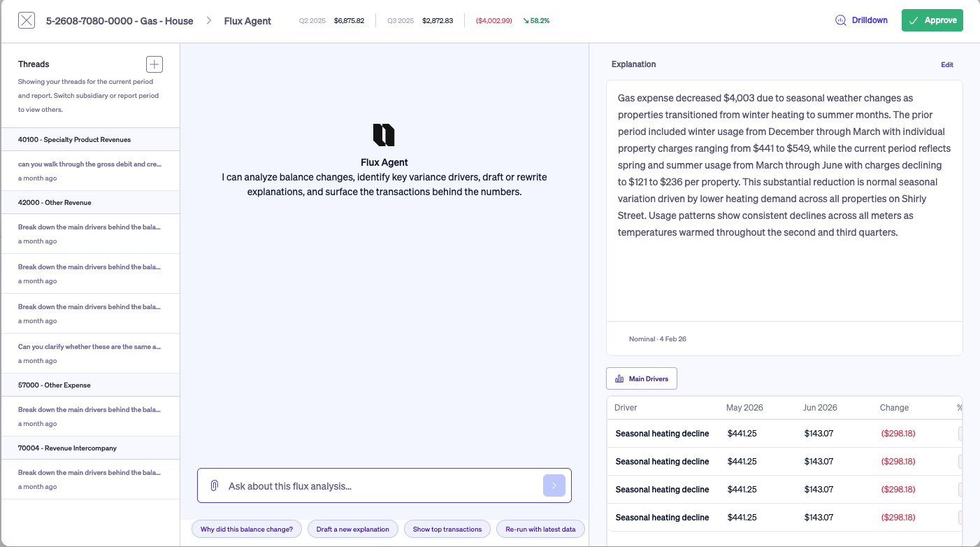Approve the flux explanation
980x547 pixels.
click(932, 20)
